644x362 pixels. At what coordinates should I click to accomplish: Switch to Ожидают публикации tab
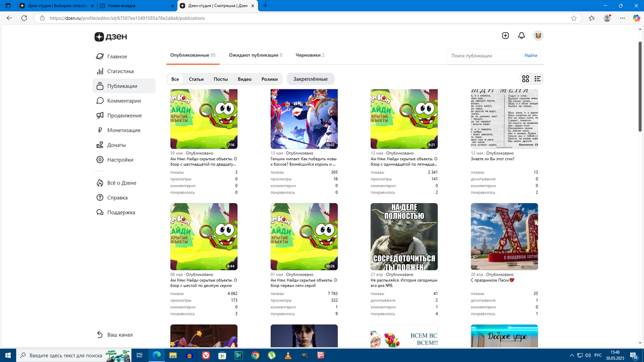tap(255, 55)
